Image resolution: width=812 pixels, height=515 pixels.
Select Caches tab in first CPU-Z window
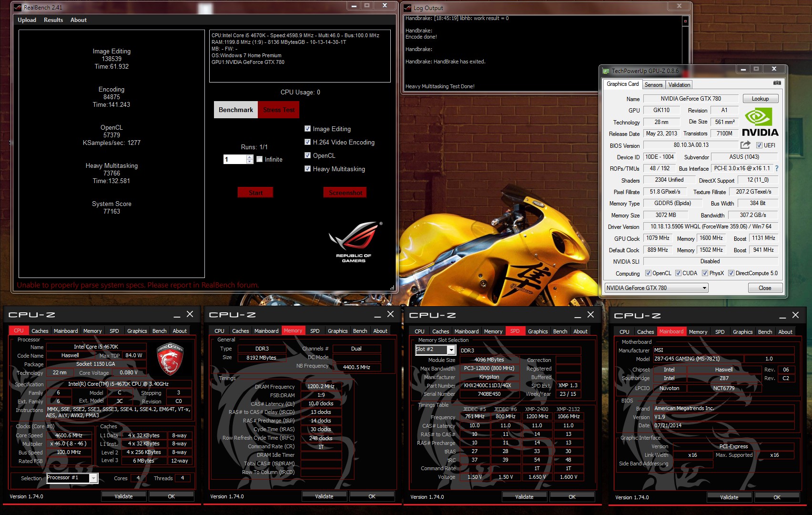40,331
